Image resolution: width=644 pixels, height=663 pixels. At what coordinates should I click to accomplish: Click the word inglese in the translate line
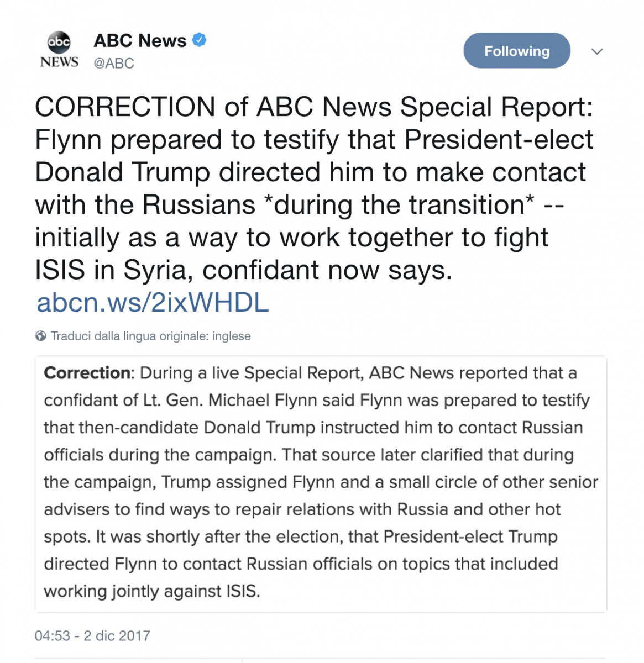tap(232, 336)
